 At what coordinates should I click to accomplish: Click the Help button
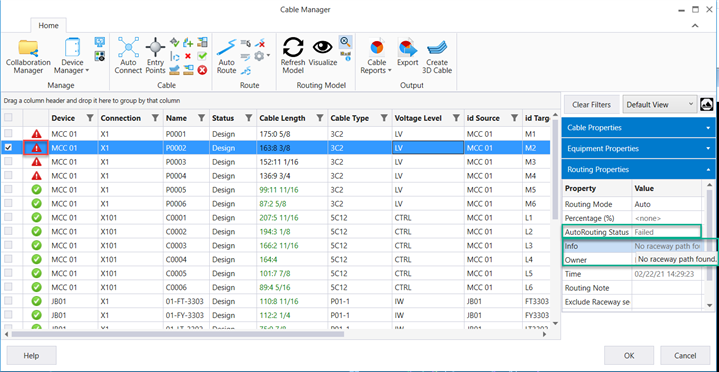[x=32, y=355]
